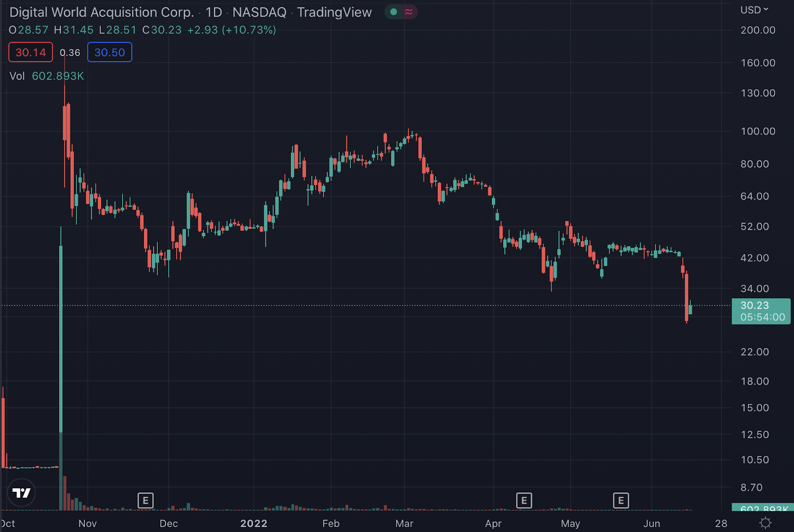Click the Mar label on the time axis

click(x=404, y=524)
